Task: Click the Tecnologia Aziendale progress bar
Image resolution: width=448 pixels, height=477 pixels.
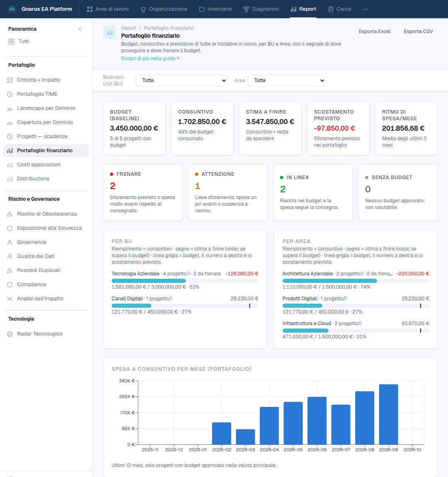Action: pyautogui.click(x=185, y=281)
